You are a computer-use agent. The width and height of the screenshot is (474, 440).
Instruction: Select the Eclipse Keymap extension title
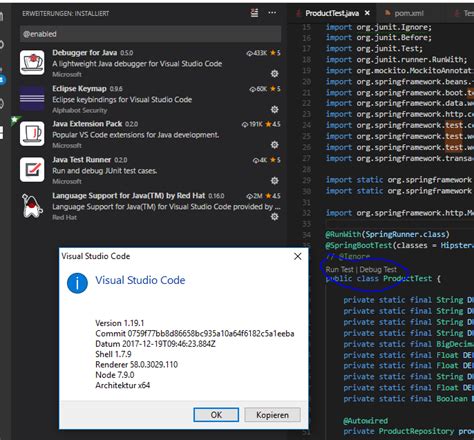(x=79, y=89)
